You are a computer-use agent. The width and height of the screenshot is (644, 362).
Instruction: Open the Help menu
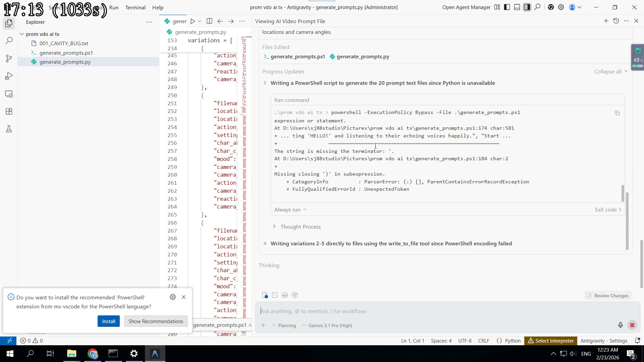point(158,7)
